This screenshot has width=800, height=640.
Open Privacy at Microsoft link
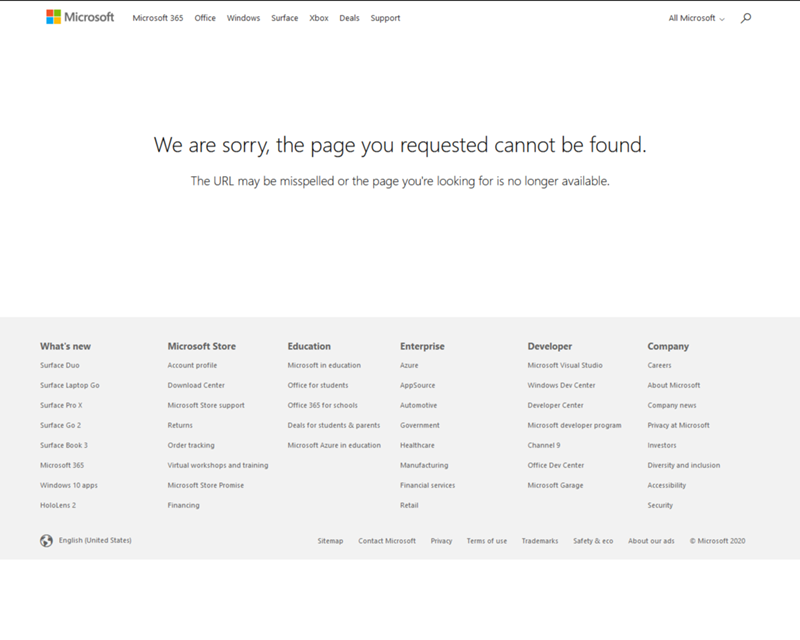coord(679,425)
